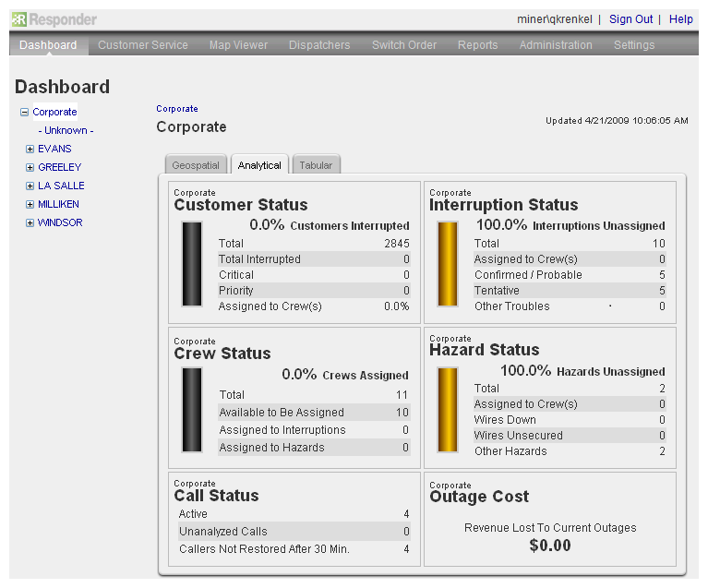Viewport: 708px width, 588px height.
Task: Click the Wires Down row
Action: (570, 420)
